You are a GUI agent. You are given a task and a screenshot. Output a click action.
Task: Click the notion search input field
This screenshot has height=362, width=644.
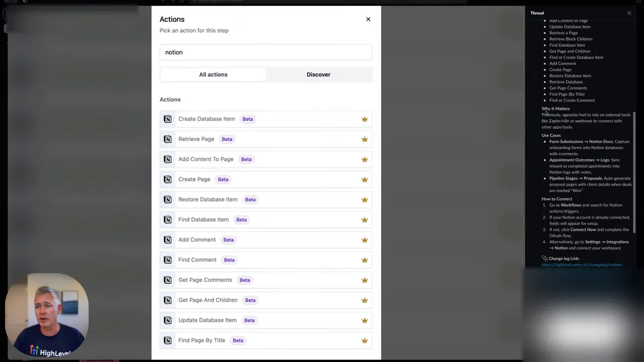[266, 52]
